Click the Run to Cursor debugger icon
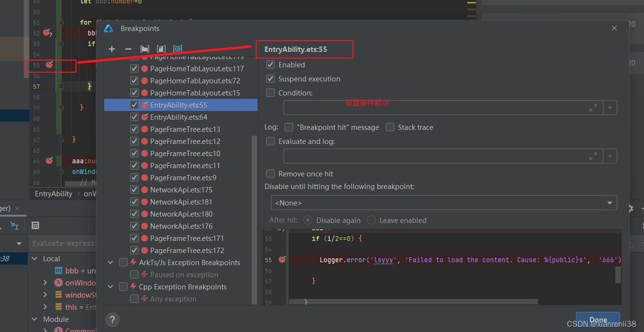 pyautogui.click(x=15, y=225)
